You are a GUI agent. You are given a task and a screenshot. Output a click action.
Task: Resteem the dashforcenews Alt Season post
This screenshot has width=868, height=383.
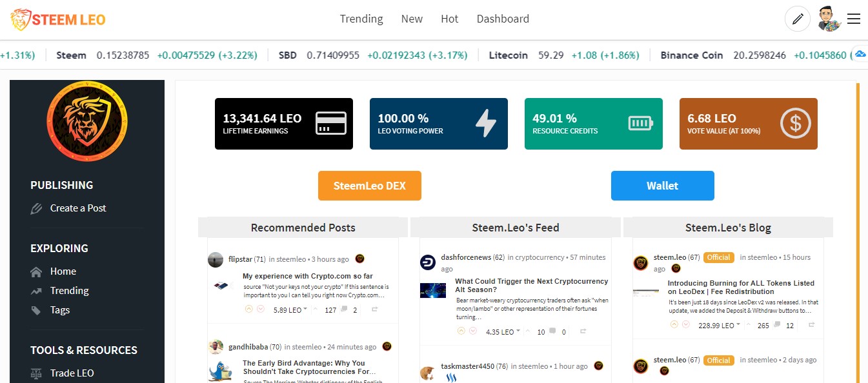tap(583, 331)
